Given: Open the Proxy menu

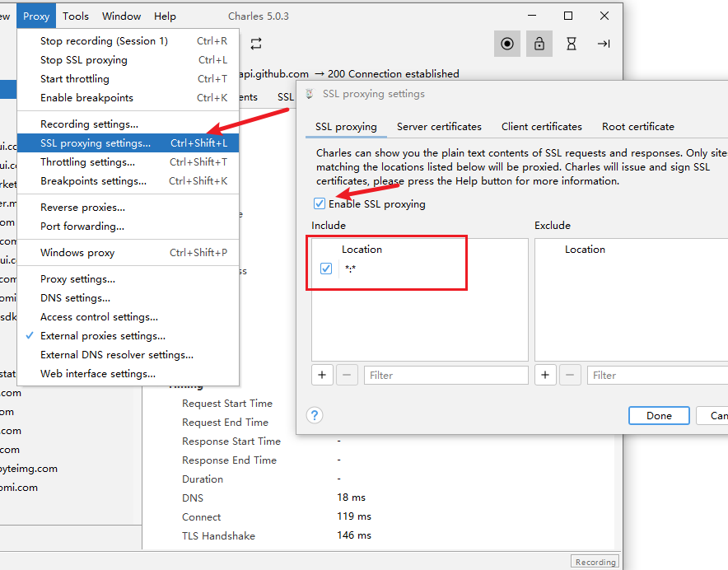Looking at the screenshot, I should pos(36,16).
